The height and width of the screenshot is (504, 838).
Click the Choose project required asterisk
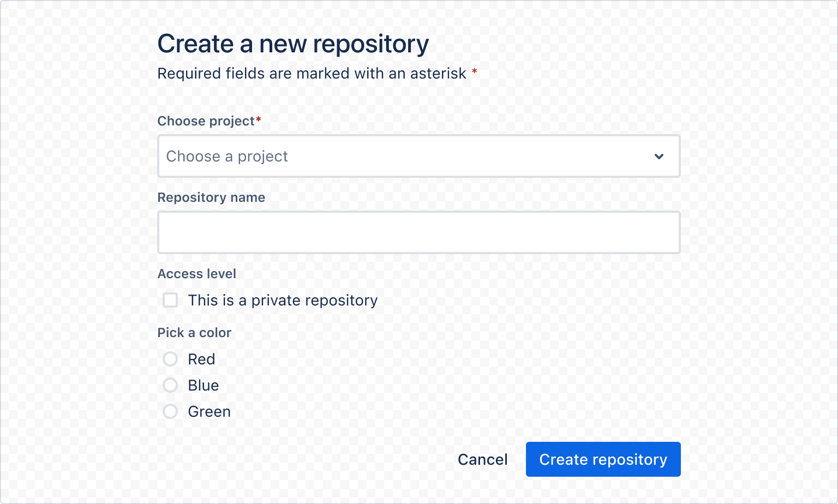click(x=258, y=120)
